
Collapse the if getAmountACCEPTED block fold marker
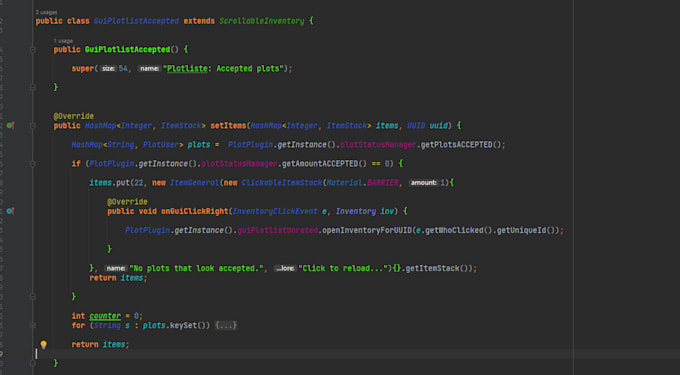pyautogui.click(x=33, y=164)
